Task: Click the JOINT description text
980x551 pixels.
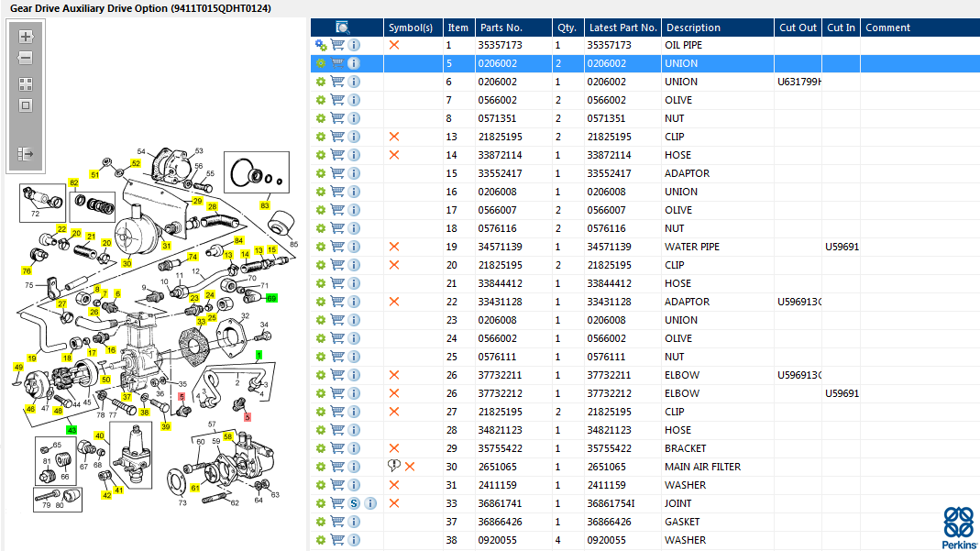Action: [678, 503]
